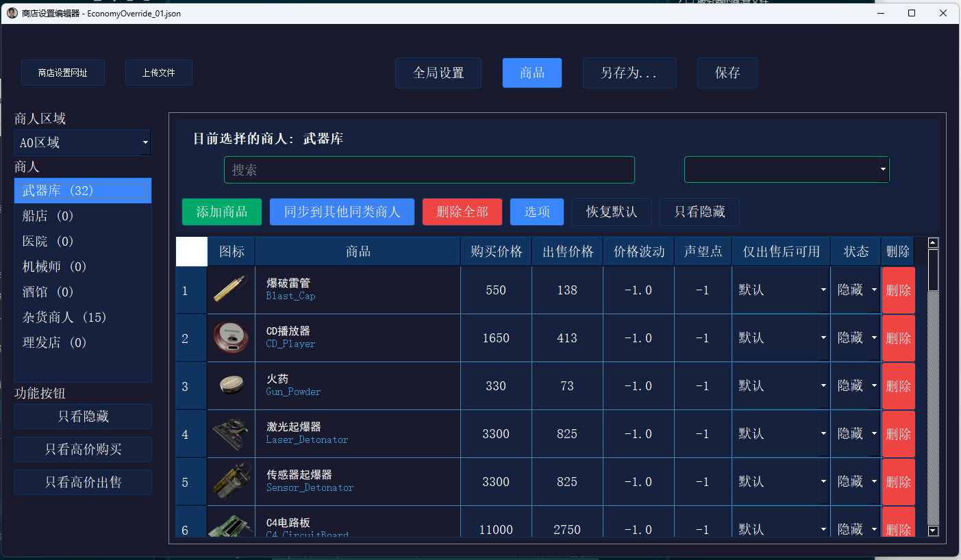
Task: Click the 删除全部 button
Action: (462, 212)
